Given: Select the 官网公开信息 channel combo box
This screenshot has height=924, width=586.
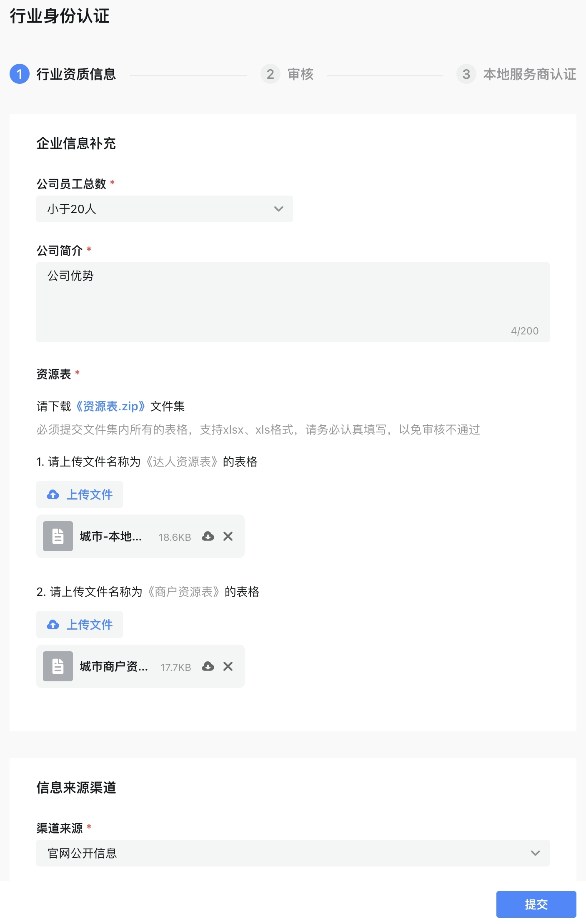Looking at the screenshot, I should tap(293, 853).
